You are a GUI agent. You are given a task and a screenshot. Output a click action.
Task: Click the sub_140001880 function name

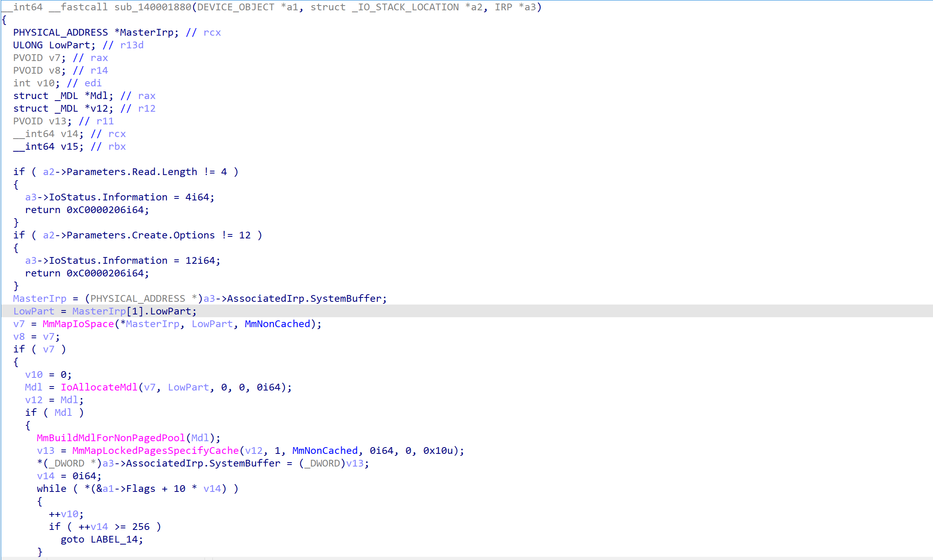point(153,7)
